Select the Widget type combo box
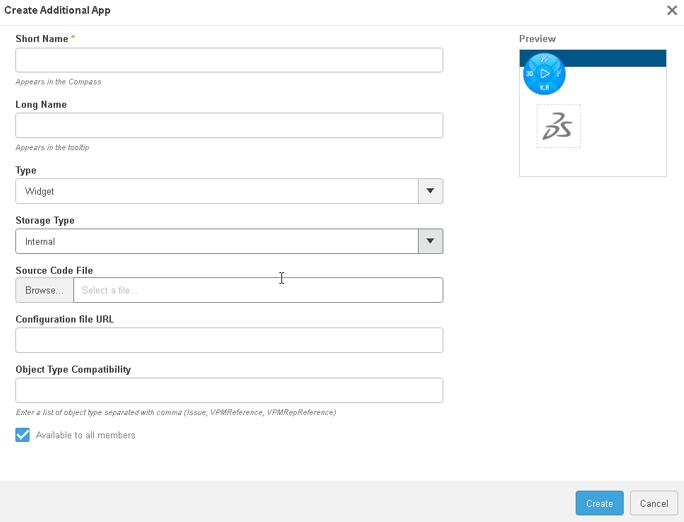Image resolution: width=684 pixels, height=522 pixels. 229,191
